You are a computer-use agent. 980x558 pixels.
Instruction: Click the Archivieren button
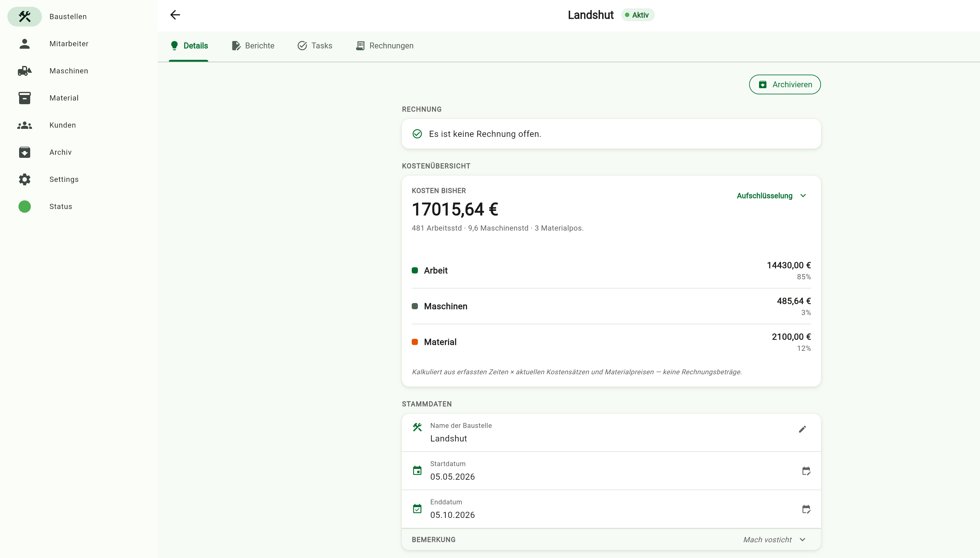point(785,85)
